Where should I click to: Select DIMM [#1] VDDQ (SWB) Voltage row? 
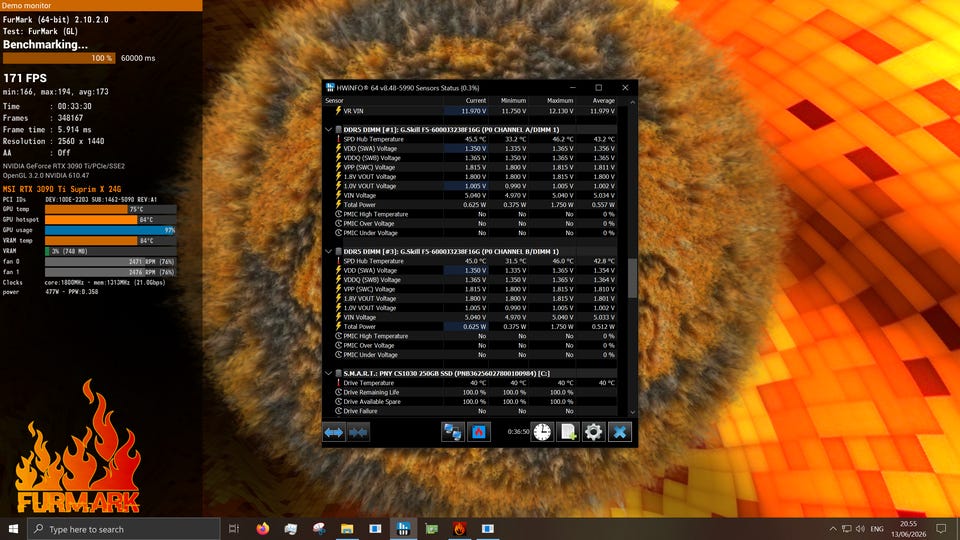click(470, 158)
